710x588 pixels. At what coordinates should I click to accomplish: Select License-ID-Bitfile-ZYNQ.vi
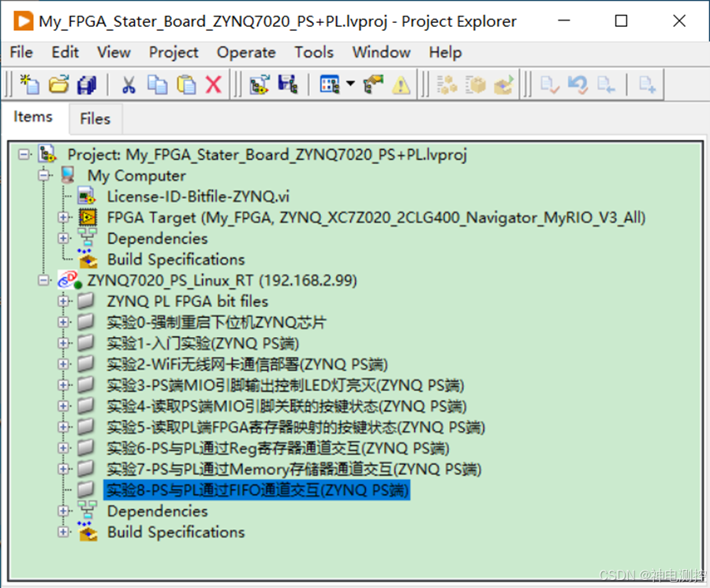tap(198, 197)
